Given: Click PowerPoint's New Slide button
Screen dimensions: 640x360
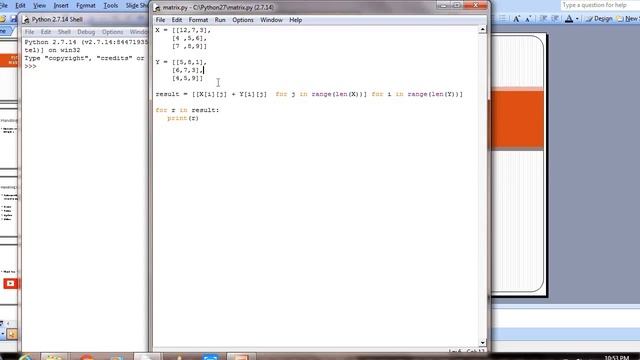Looking at the screenshot, I should pos(629,19).
